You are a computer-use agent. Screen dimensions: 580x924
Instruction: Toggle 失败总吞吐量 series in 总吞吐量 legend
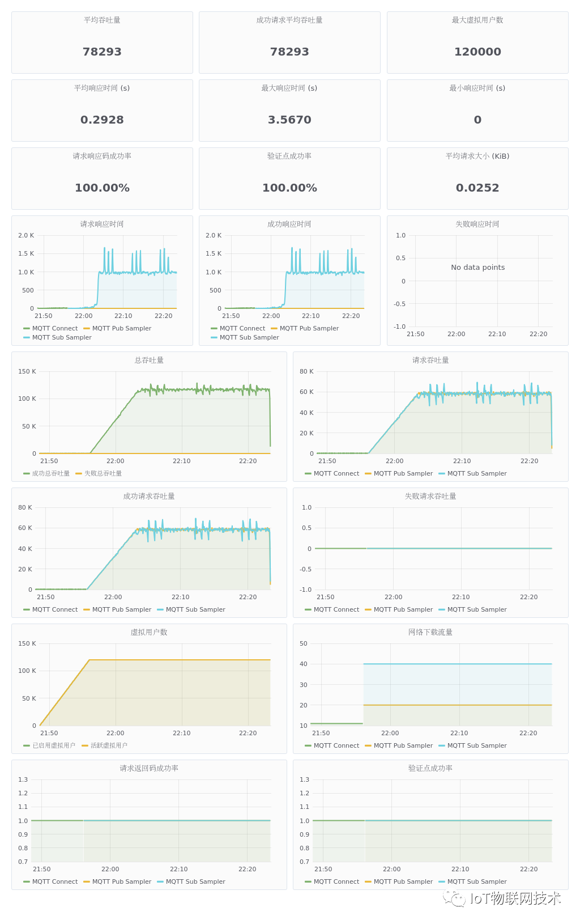(x=103, y=474)
